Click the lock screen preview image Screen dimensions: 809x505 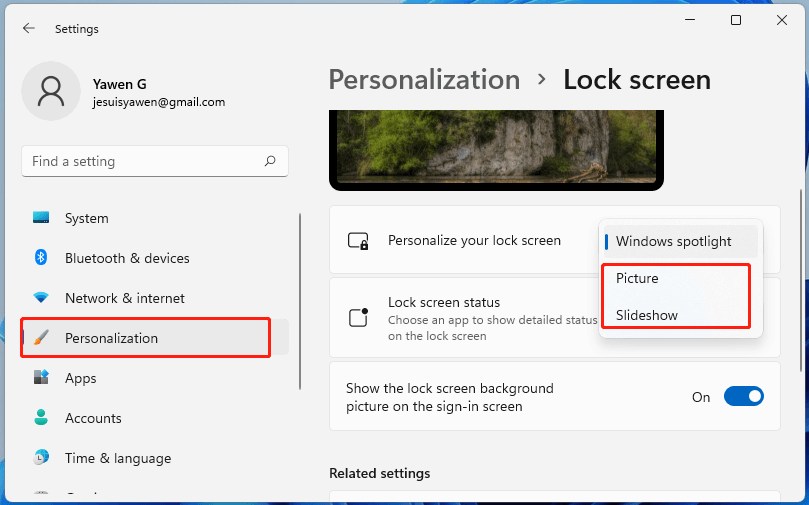click(x=496, y=148)
